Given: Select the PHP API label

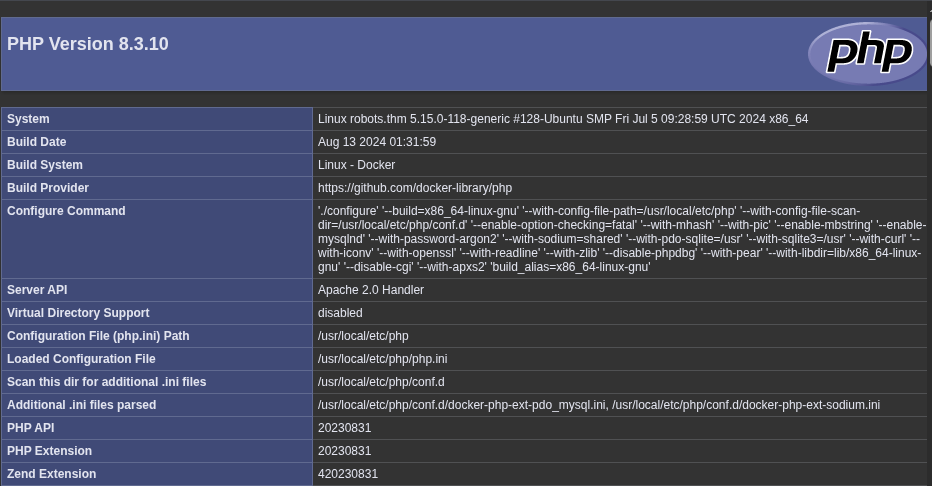Looking at the screenshot, I should pyautogui.click(x=30, y=428).
